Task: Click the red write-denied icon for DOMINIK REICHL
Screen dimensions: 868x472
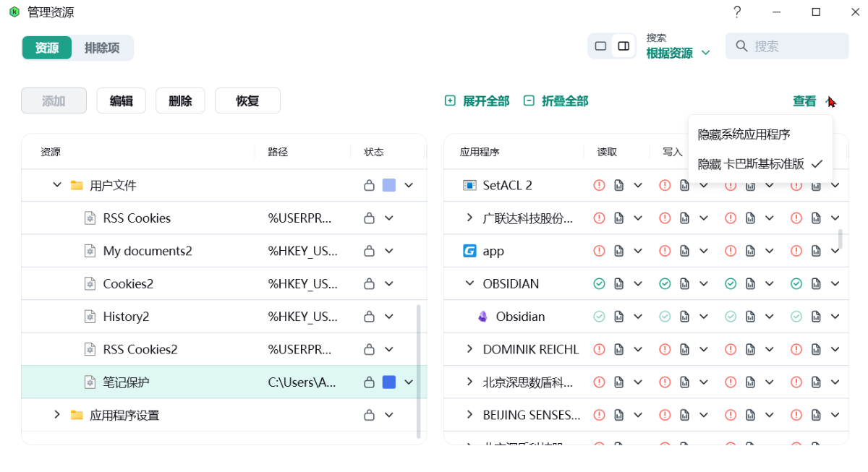Action: [665, 350]
